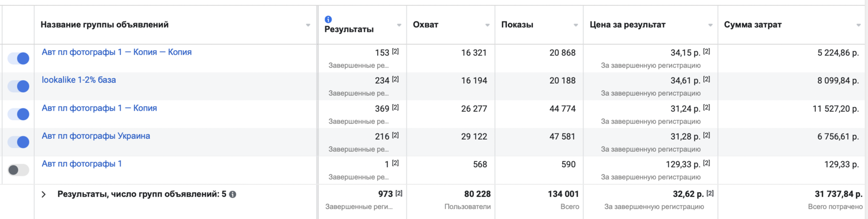This screenshot has width=868, height=219.
Task: Open Авт пл фотографы Украина ad set
Action: coord(96,136)
